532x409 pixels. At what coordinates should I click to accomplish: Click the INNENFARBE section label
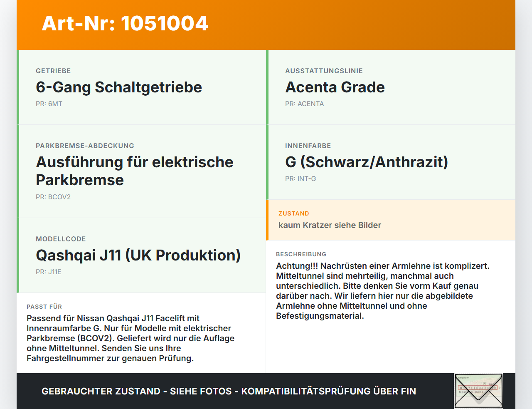click(308, 146)
